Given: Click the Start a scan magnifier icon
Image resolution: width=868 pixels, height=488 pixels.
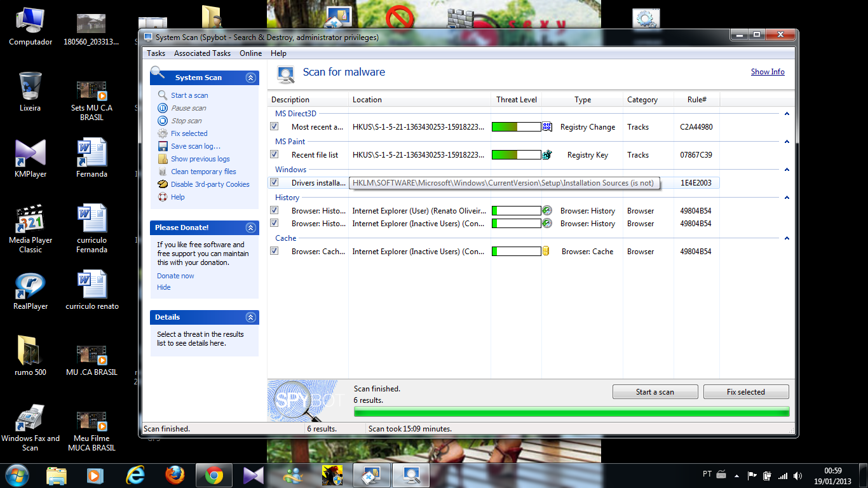Looking at the screenshot, I should pyautogui.click(x=163, y=95).
